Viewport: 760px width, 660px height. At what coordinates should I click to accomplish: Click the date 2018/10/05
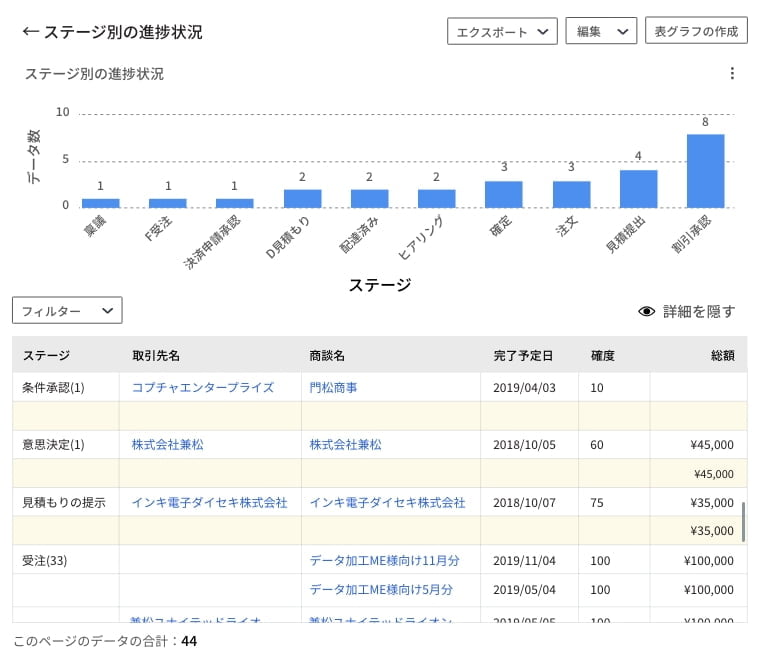[x=524, y=445]
